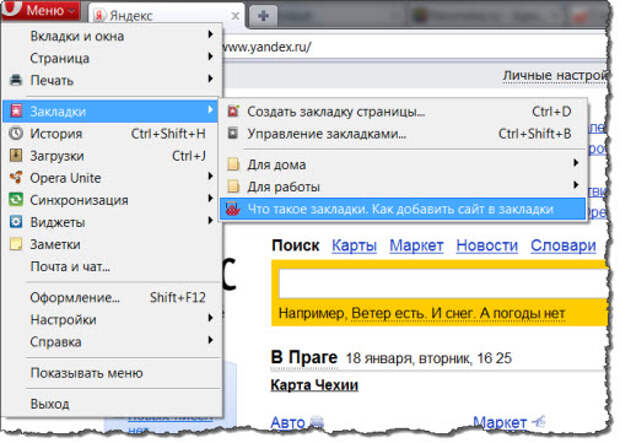The image size is (620, 443).
Task: Select 'Заметки' menu item
Action: coord(110,244)
